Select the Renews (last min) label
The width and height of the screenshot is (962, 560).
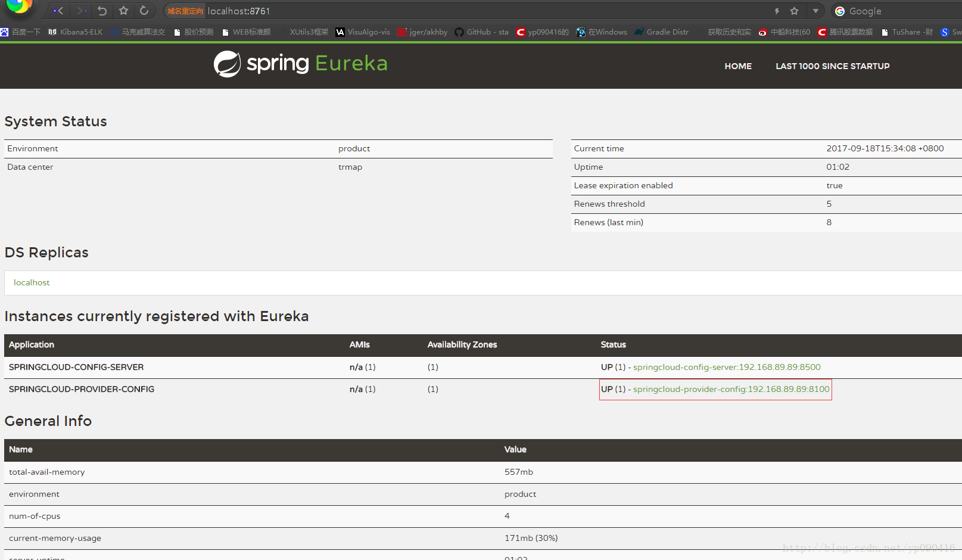(x=608, y=222)
